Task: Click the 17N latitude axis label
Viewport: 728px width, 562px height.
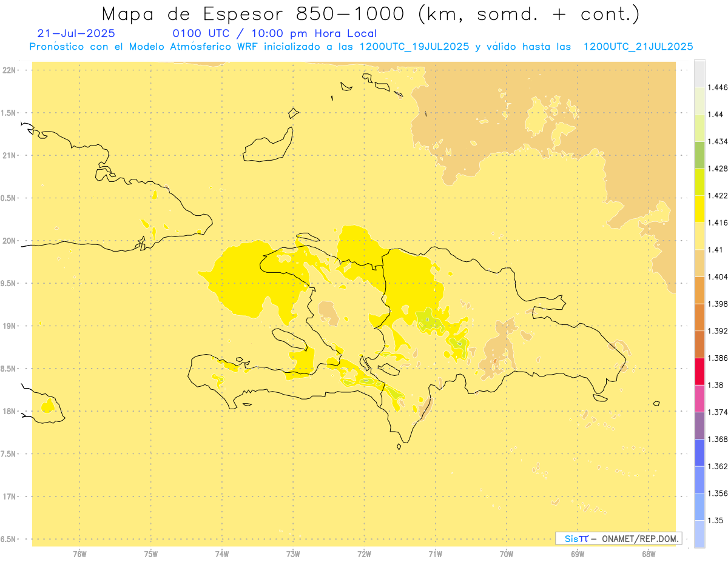Action: [9, 497]
